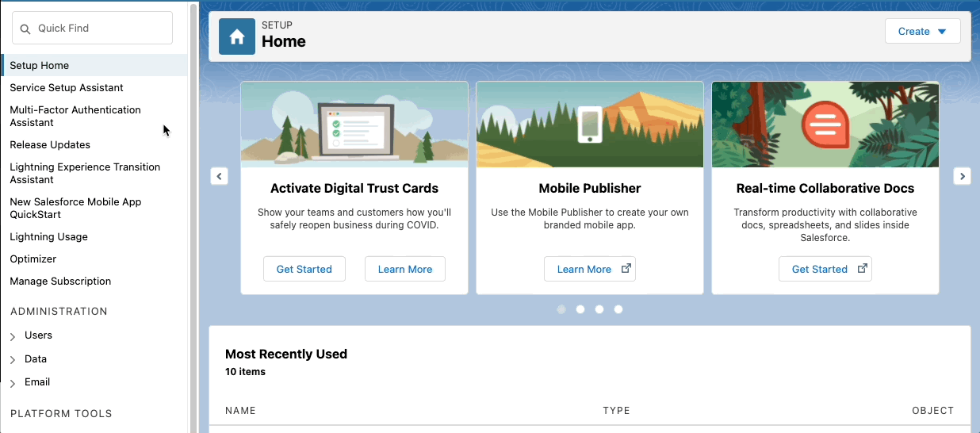Click external-link icon on Collaborative Docs Get Started
Viewport: 980px width, 433px height.
tap(862, 269)
